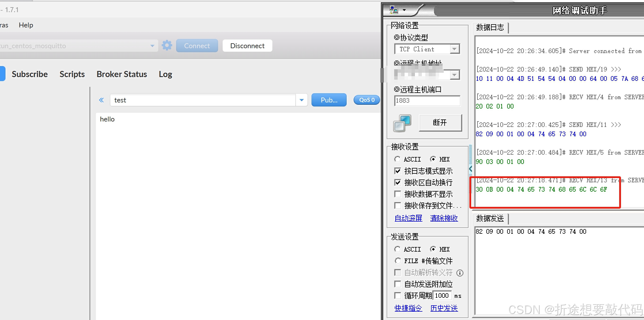This screenshot has height=320, width=644.
Task: Enable the 接收数据不显示 checkbox
Action: (x=397, y=194)
